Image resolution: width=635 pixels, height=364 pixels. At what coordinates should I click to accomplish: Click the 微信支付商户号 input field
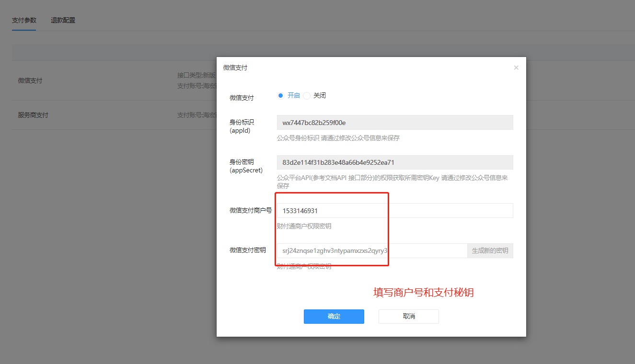coord(395,211)
